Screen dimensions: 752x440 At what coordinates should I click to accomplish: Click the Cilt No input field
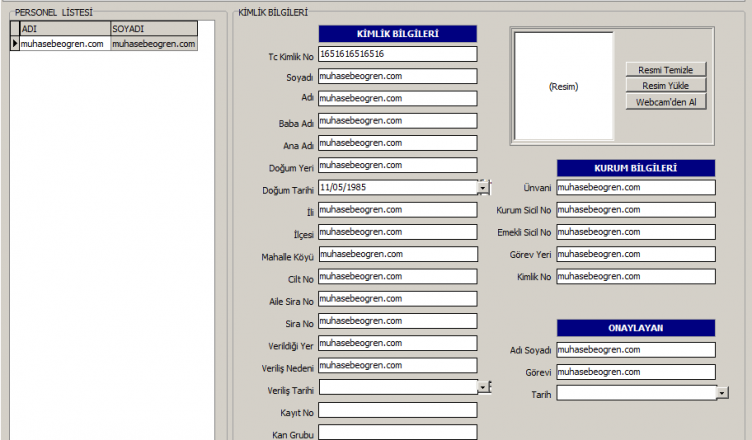click(398, 276)
